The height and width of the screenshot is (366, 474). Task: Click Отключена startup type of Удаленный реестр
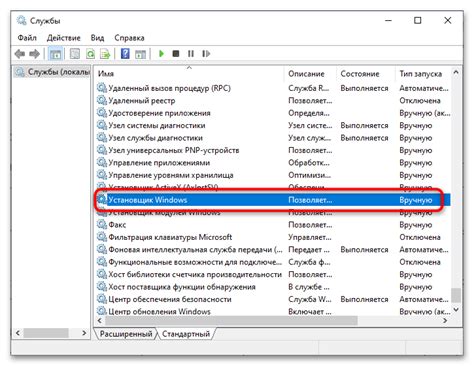[x=420, y=101]
